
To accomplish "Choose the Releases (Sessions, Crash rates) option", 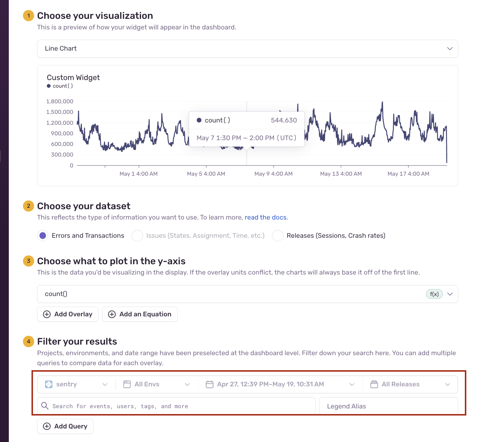I will (x=278, y=235).
